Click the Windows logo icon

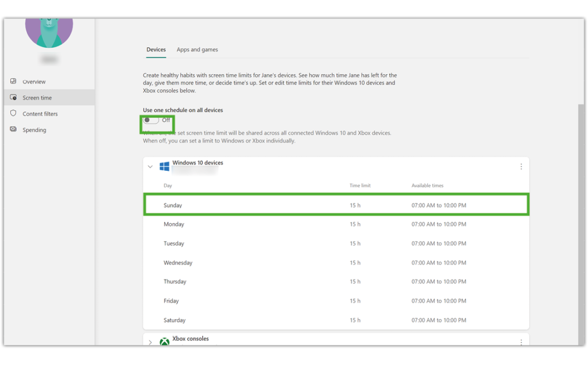[164, 166]
